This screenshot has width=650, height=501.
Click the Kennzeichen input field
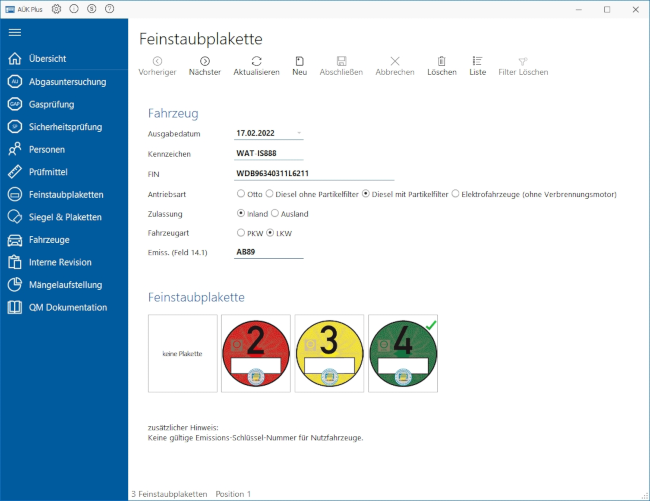267,154
